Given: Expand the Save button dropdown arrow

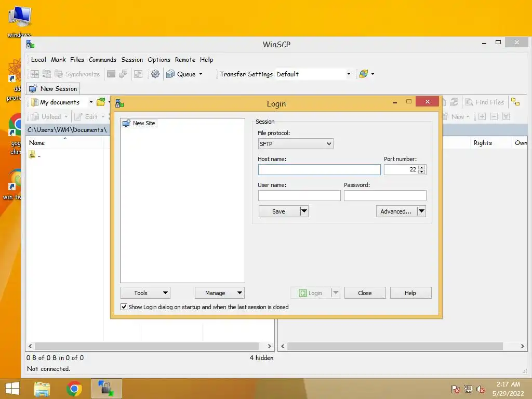Looking at the screenshot, I should coord(304,211).
